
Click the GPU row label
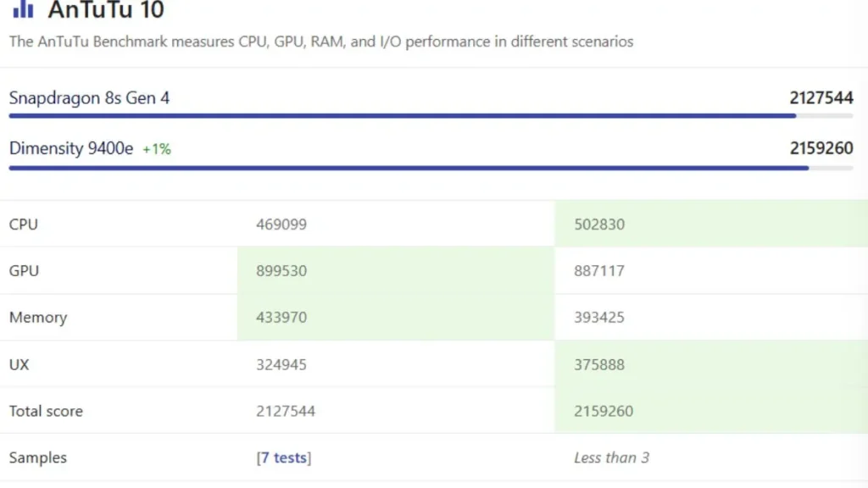click(x=24, y=270)
